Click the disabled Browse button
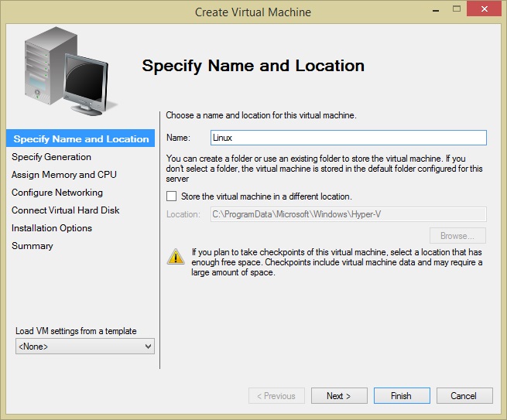Viewport: 507px width, 420px height. pos(457,236)
